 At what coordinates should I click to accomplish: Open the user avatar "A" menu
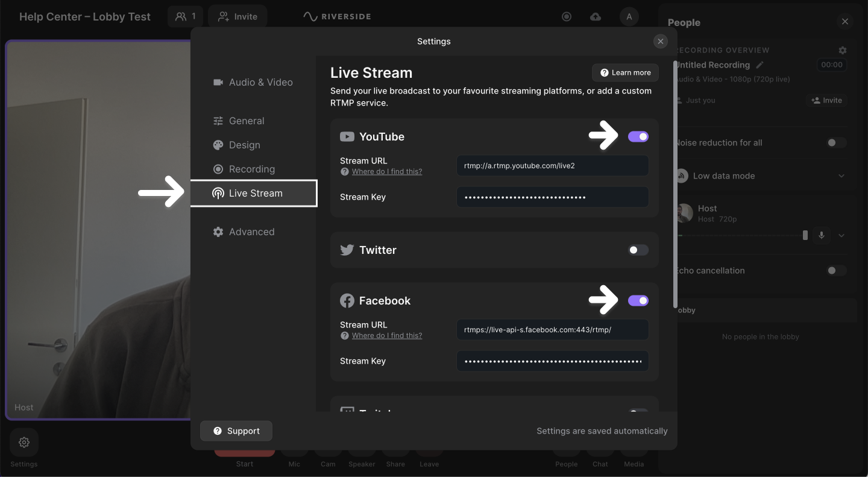pos(629,17)
